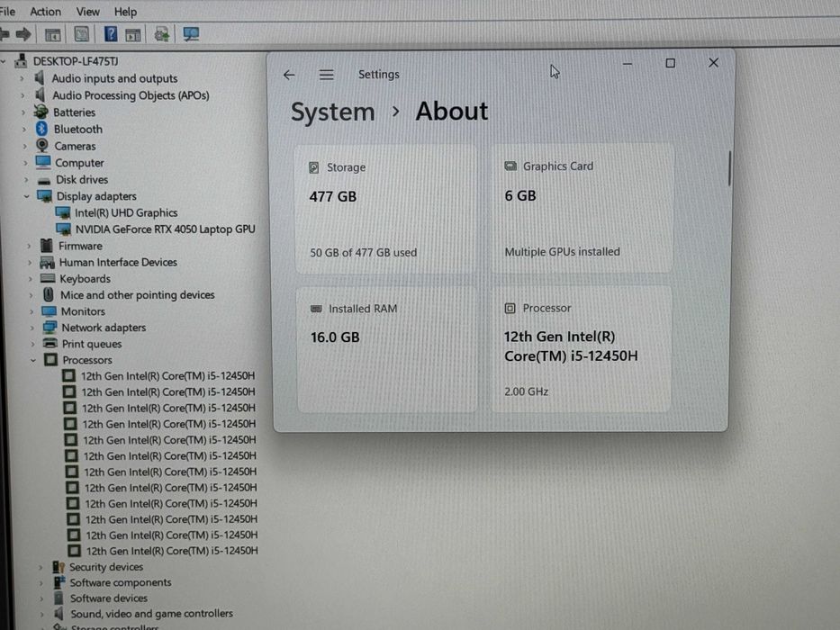Select the Software devices tree item

[109, 598]
